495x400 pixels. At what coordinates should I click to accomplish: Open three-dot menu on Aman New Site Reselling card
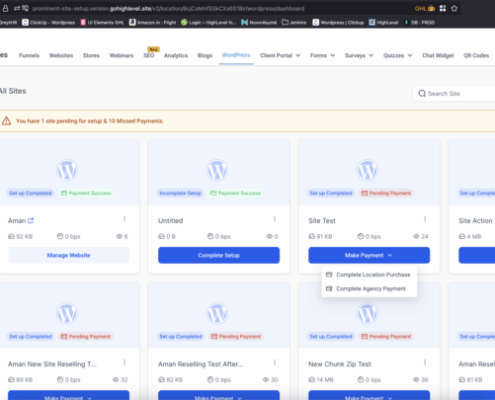(124, 362)
